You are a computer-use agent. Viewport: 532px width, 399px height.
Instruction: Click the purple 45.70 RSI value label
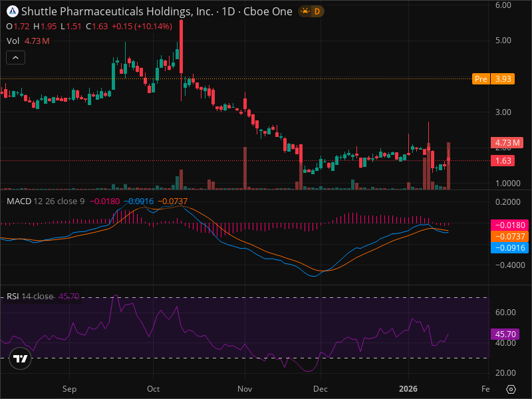(x=505, y=334)
